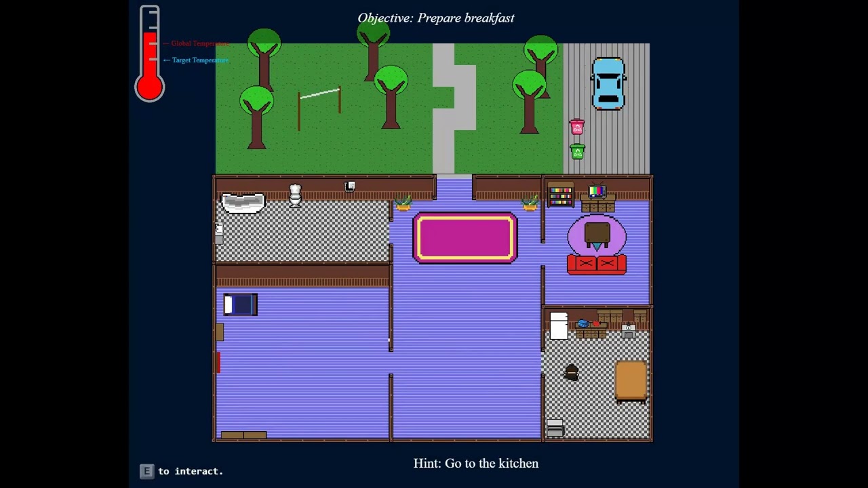The image size is (868, 488).
Task: Click the player character in the kitchen
Action: click(x=572, y=371)
